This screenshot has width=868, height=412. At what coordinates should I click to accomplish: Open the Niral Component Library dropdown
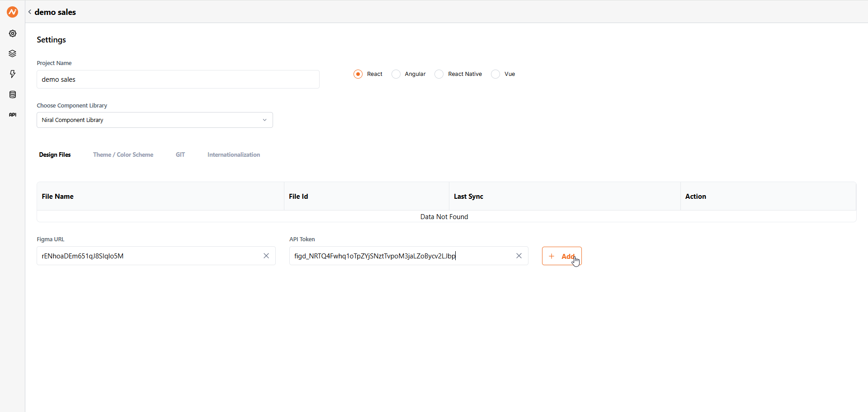(x=154, y=120)
